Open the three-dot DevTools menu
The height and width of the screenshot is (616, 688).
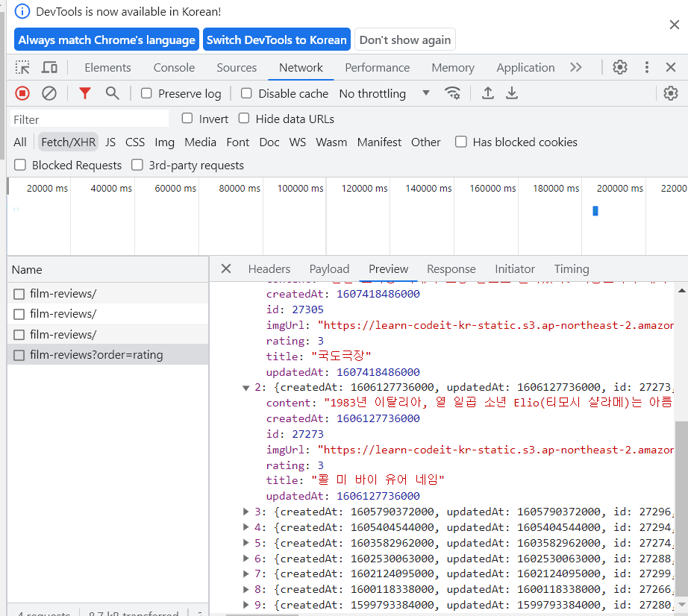click(x=647, y=68)
